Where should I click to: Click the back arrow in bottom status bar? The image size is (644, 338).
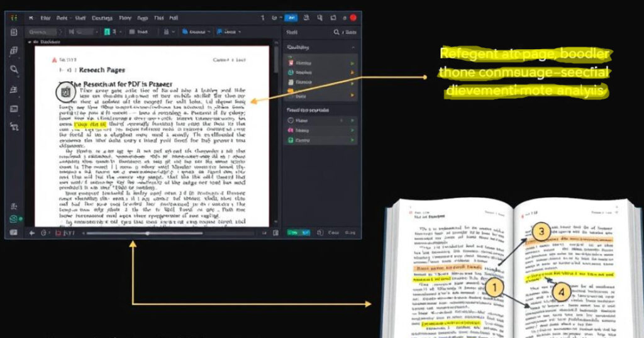(31, 233)
